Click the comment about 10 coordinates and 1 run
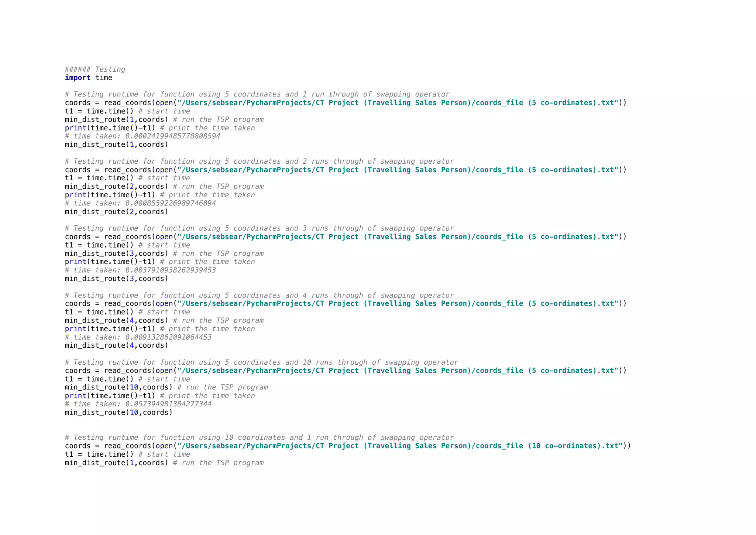This screenshot has width=756, height=535. point(259,437)
